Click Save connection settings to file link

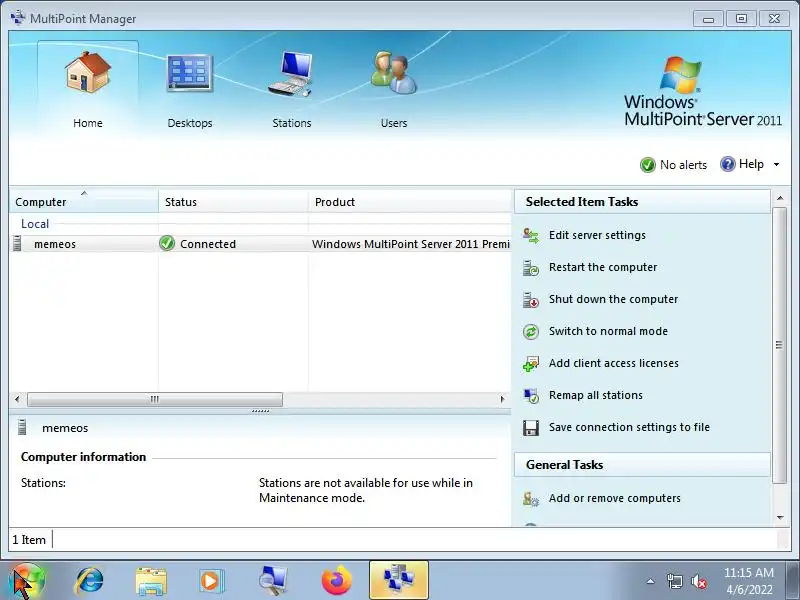pyautogui.click(x=629, y=427)
